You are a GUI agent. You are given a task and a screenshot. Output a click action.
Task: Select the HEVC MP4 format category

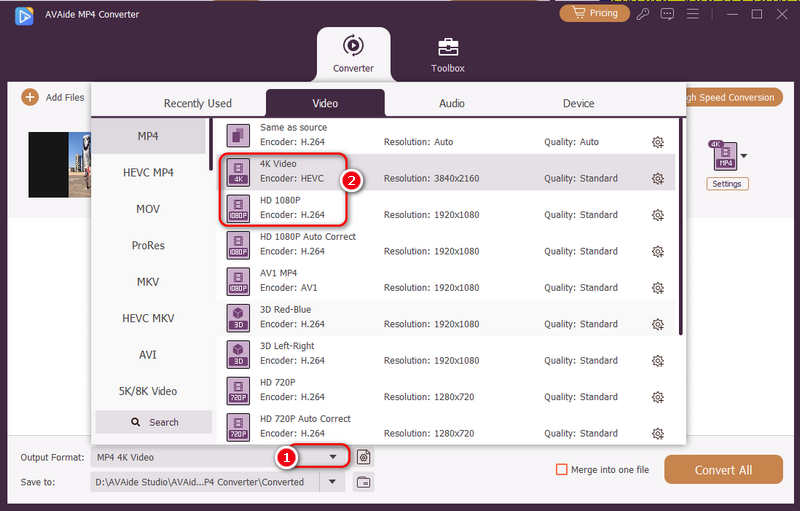148,172
